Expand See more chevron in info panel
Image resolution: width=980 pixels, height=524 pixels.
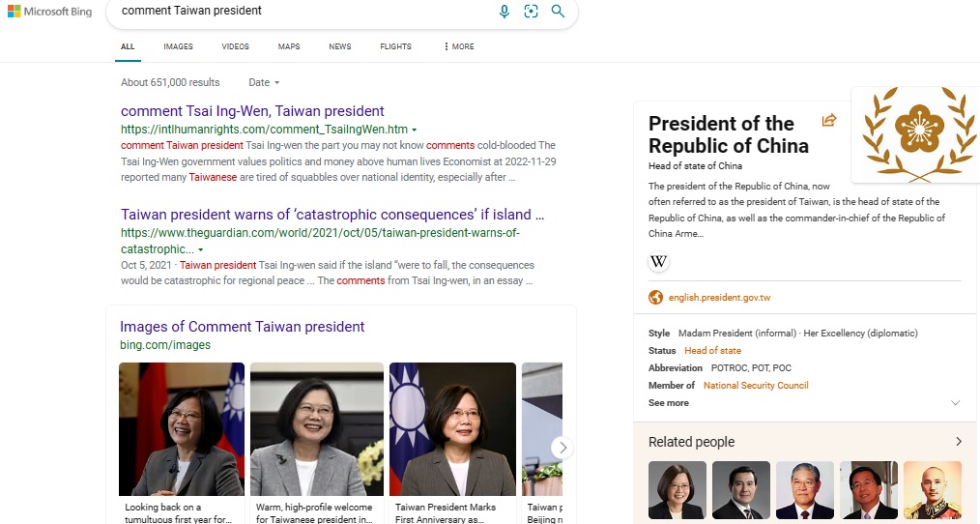[x=956, y=403]
